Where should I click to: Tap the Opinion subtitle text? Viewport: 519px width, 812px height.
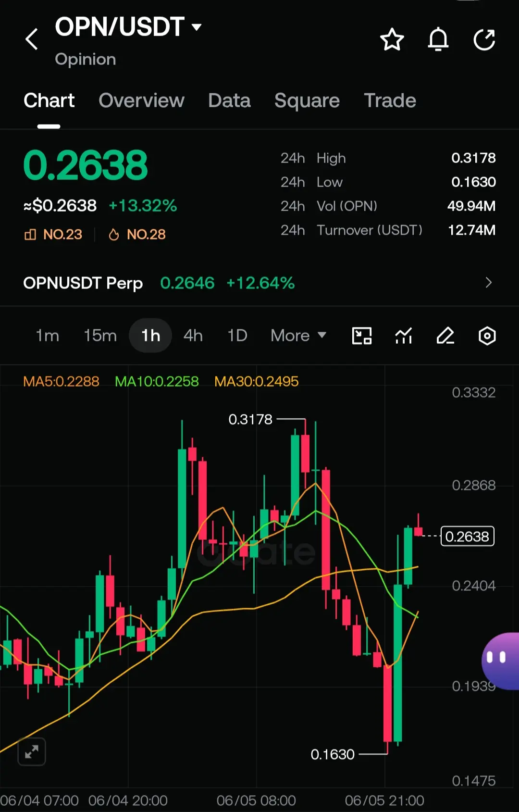click(x=86, y=59)
